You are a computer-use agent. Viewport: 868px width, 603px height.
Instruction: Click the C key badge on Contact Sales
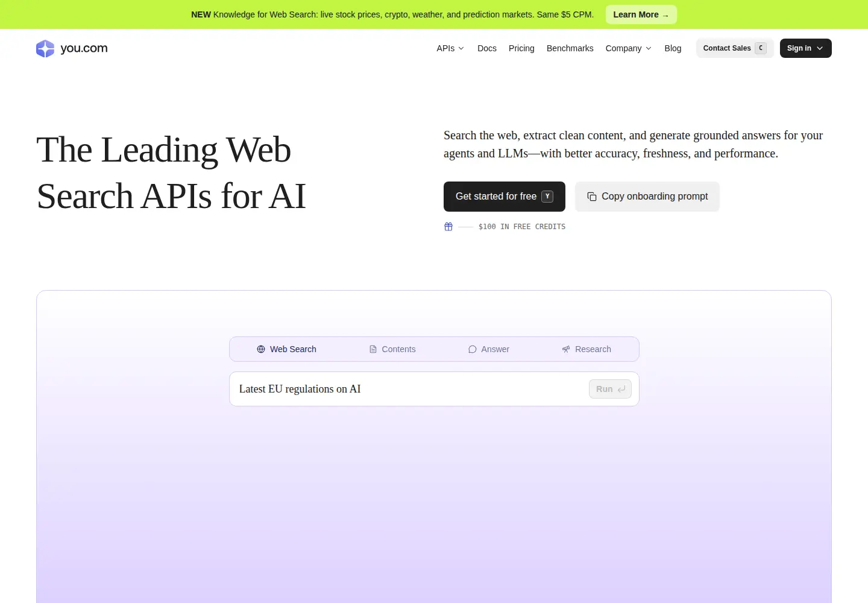761,48
